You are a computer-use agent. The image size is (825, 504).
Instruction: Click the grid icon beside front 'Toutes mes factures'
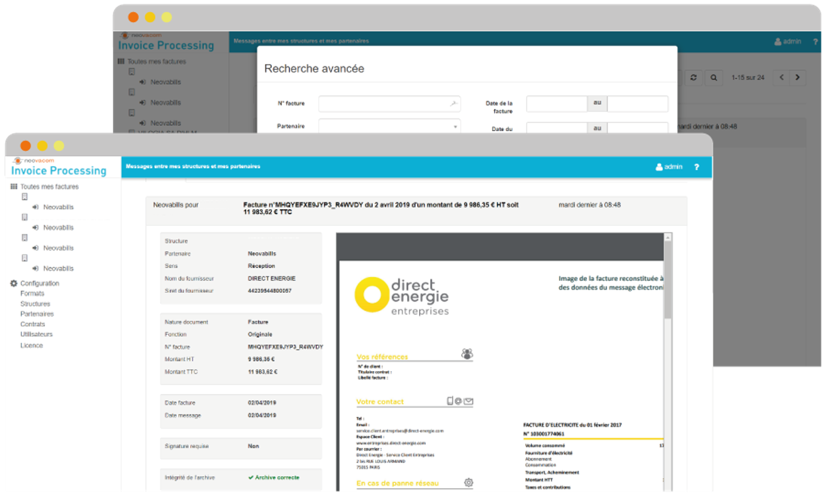[14, 187]
